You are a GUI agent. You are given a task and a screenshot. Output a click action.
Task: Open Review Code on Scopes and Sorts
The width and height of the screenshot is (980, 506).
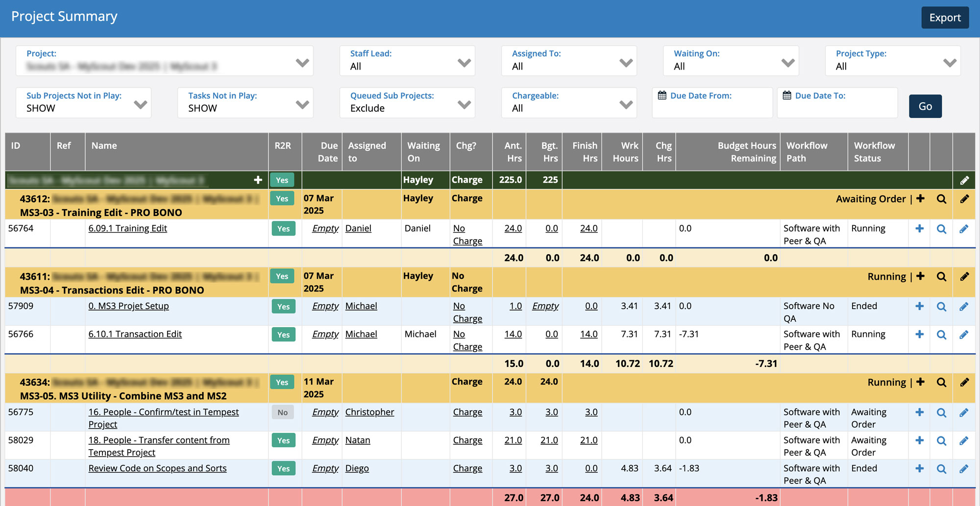(x=157, y=468)
